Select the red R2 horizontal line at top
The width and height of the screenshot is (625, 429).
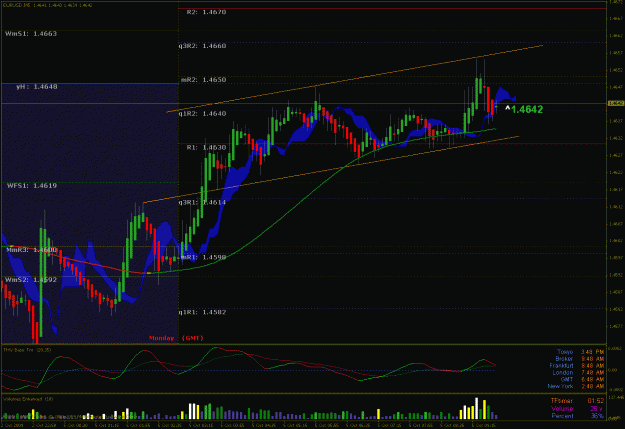tap(393, 8)
